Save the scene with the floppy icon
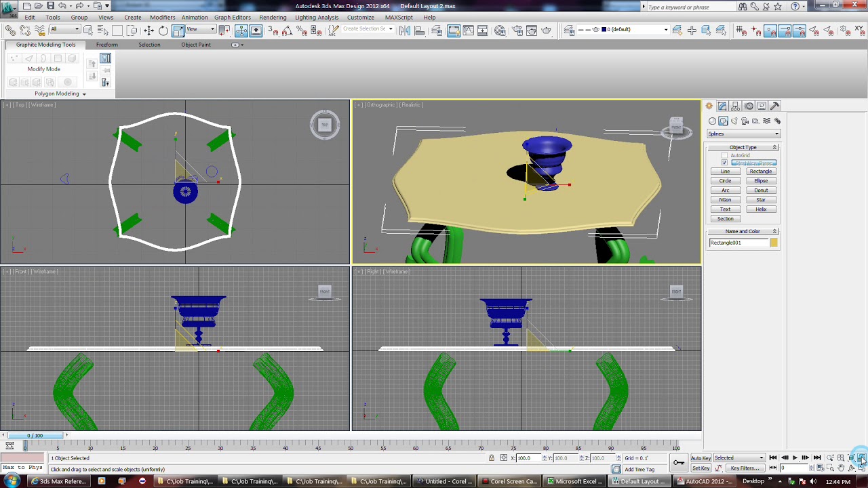 coord(50,6)
